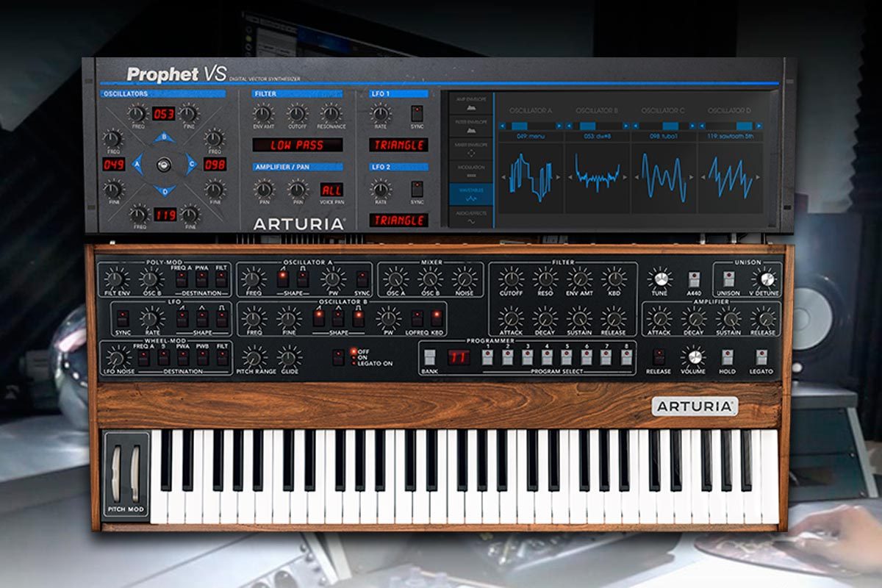This screenshot has width=882, height=588.
Task: Open the Audio/Effects tab
Action: pos(470,216)
